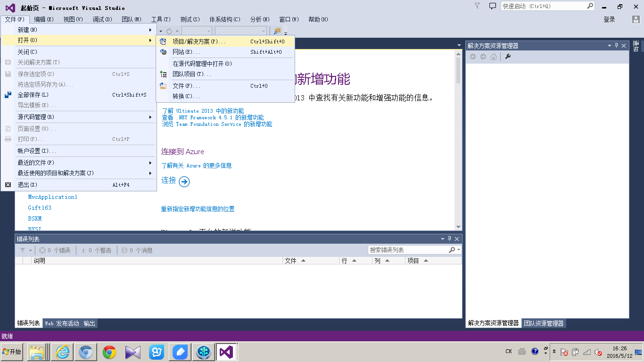Viewport: 644px width, 362px height.
Task: Switch to the 团队资源管理器 tab
Action: point(544,323)
